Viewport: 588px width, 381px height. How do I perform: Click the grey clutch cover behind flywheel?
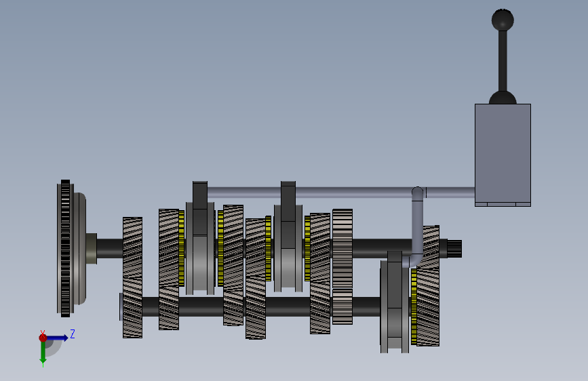click(x=80, y=248)
